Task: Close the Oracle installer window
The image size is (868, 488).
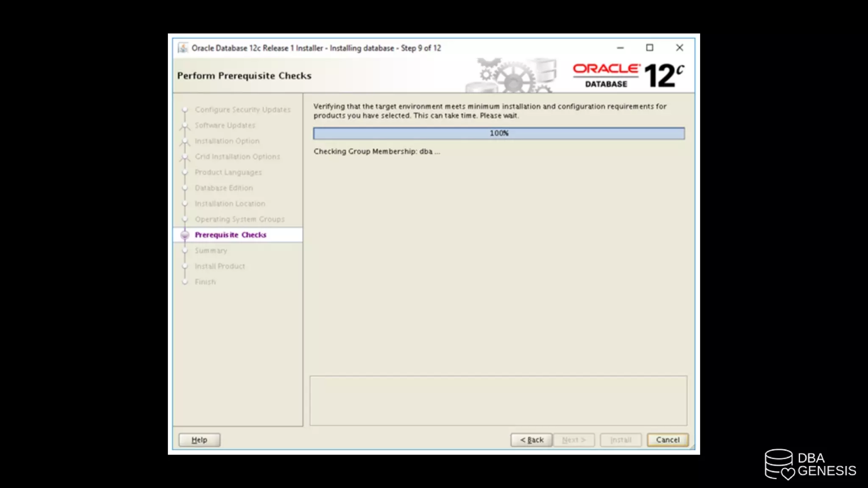Action: pyautogui.click(x=679, y=48)
